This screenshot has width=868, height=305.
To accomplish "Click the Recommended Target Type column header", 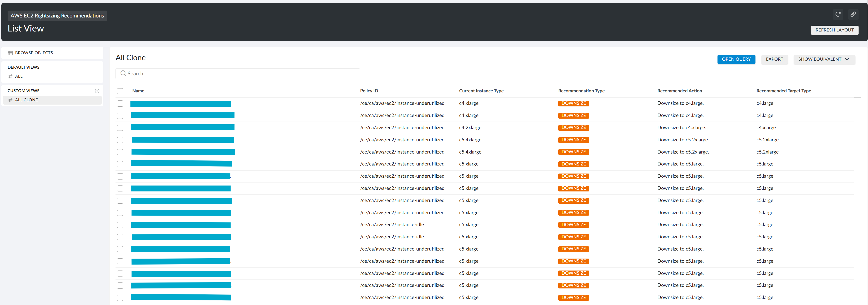I will tap(783, 91).
